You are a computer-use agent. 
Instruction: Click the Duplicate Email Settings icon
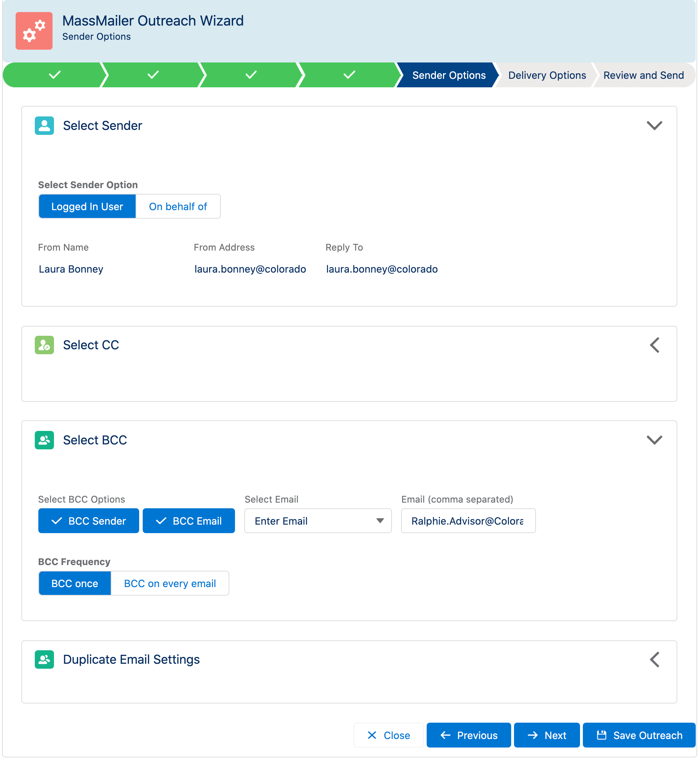point(44,660)
